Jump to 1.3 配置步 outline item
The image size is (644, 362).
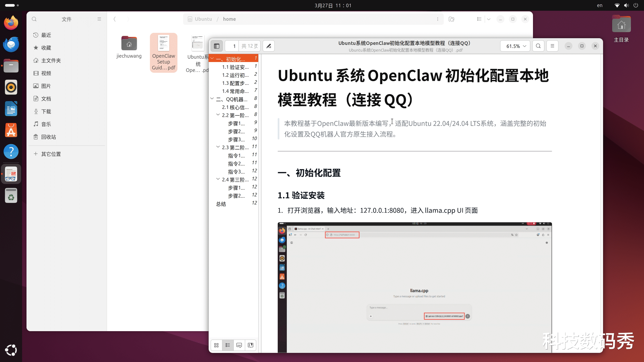[x=235, y=83]
